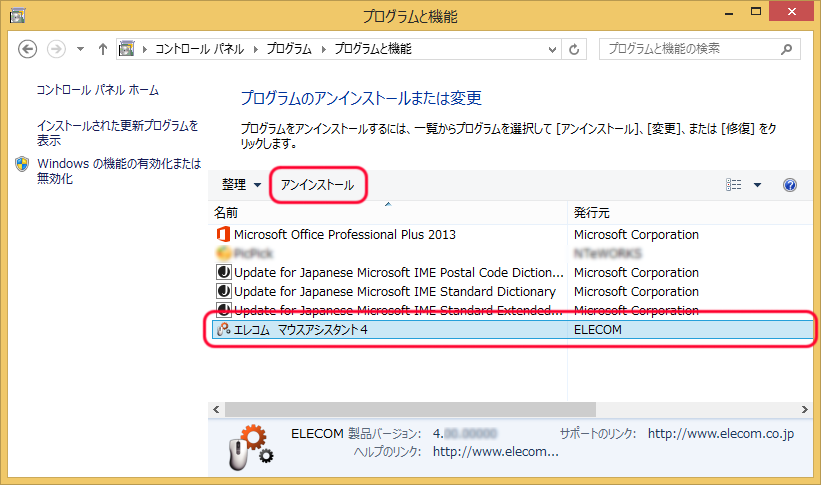The image size is (821, 485).
Task: Click the プログラムと機能 breadcrumb
Action: (x=373, y=49)
